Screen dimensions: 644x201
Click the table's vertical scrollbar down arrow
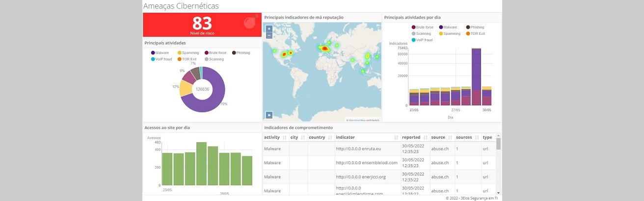498,193
